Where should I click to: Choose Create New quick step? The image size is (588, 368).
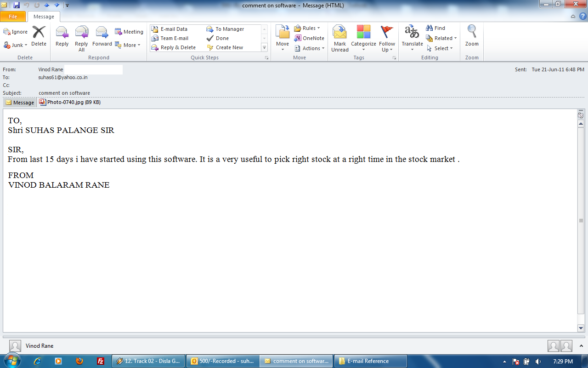coord(225,47)
